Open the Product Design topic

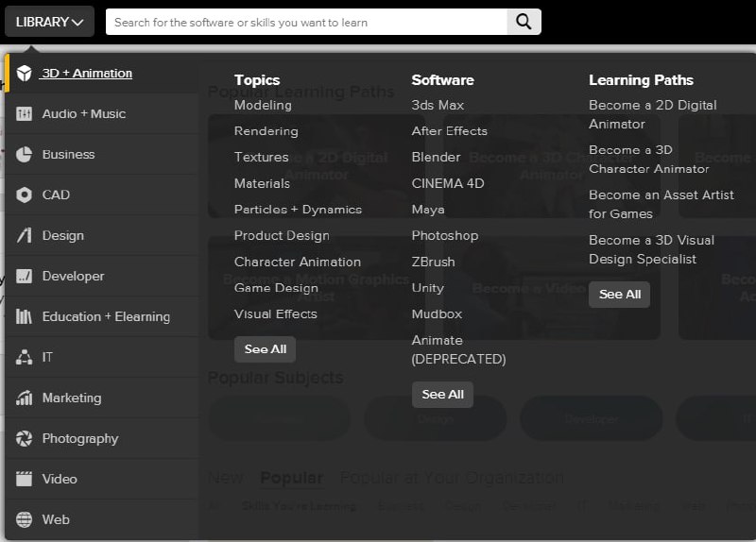[x=282, y=235]
